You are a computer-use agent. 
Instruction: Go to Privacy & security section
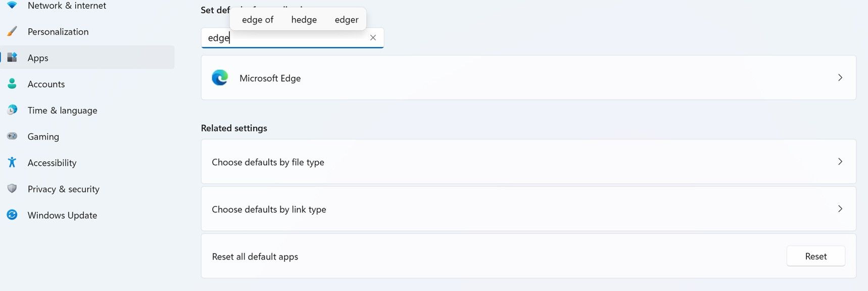63,189
